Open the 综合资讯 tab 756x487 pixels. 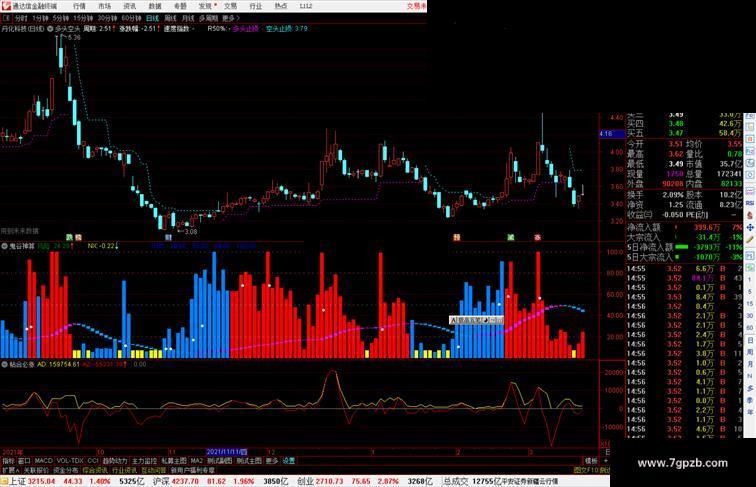point(95,470)
